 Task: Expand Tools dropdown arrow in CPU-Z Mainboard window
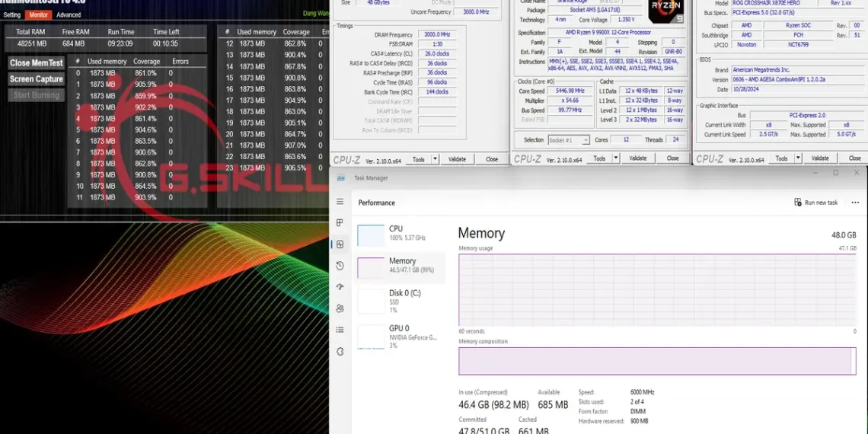tap(798, 158)
